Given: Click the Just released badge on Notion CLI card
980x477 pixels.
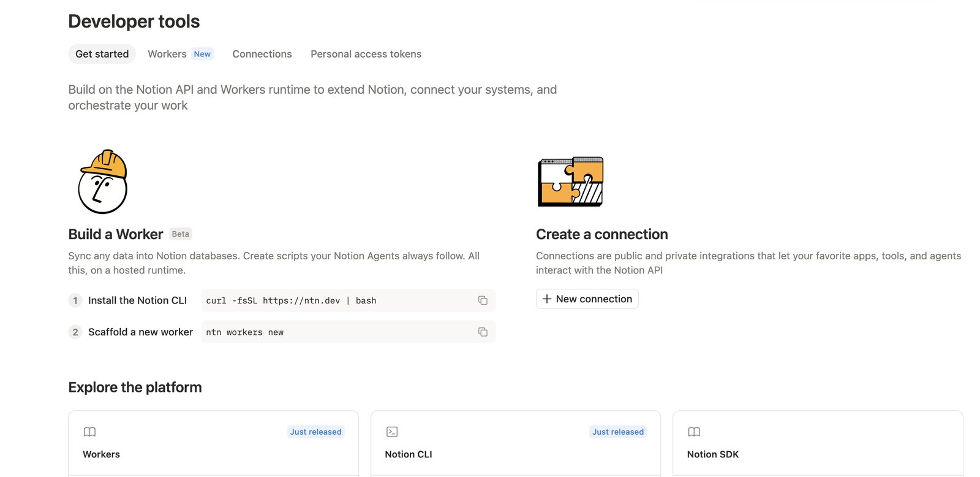Looking at the screenshot, I should (x=618, y=432).
